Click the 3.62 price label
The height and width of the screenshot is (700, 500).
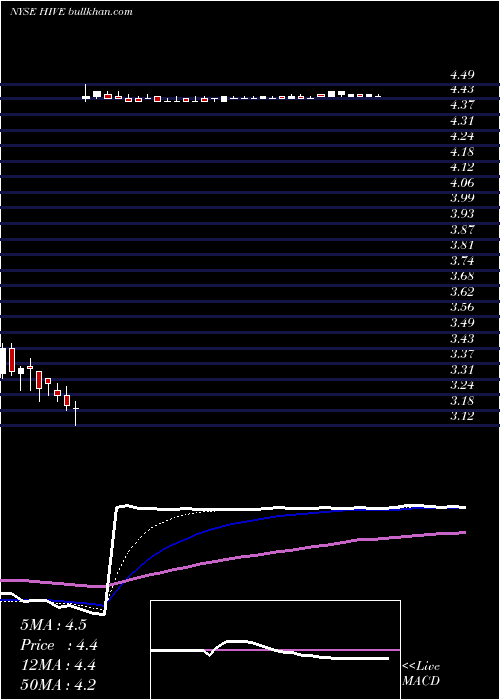pyautogui.click(x=462, y=292)
